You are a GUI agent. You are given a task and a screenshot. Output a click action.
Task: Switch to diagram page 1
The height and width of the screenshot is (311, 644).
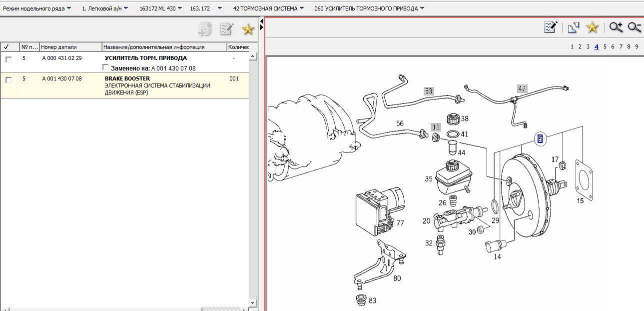(x=572, y=46)
